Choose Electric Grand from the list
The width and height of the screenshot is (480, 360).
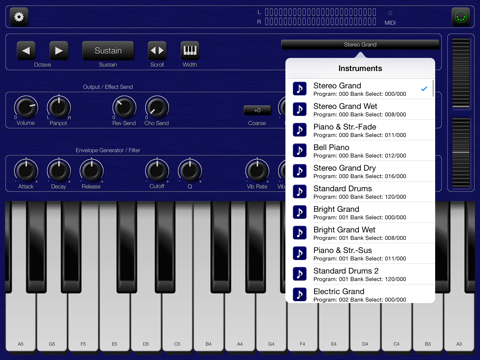click(360, 294)
